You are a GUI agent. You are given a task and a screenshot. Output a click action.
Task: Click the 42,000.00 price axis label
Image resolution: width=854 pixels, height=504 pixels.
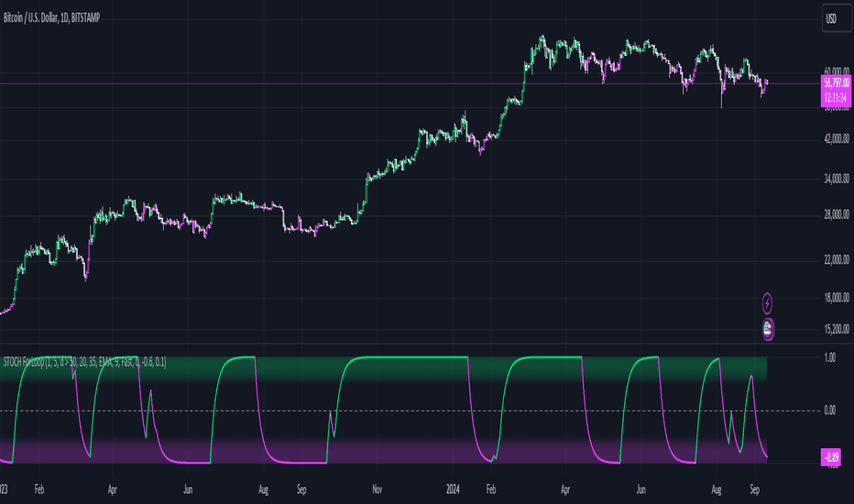[837, 139]
